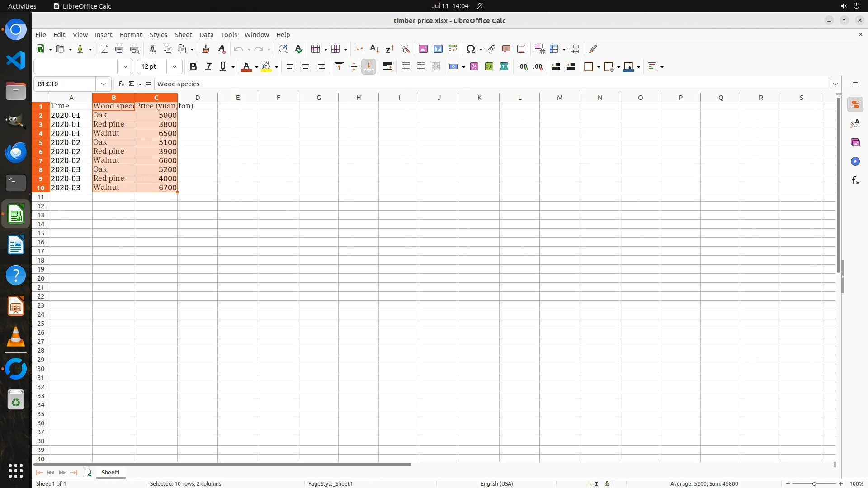Image resolution: width=868 pixels, height=488 pixels.
Task: Open the Name Box dropdown arrow
Action: pos(104,84)
